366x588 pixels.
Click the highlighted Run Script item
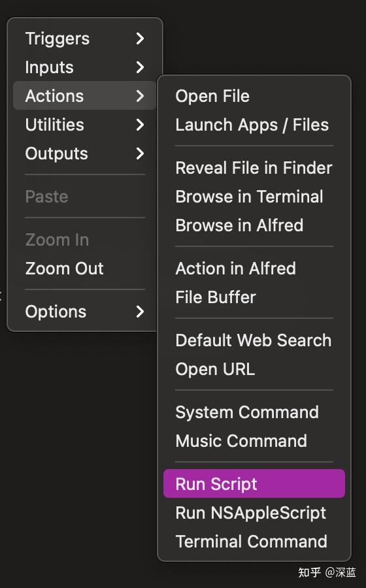[254, 483]
